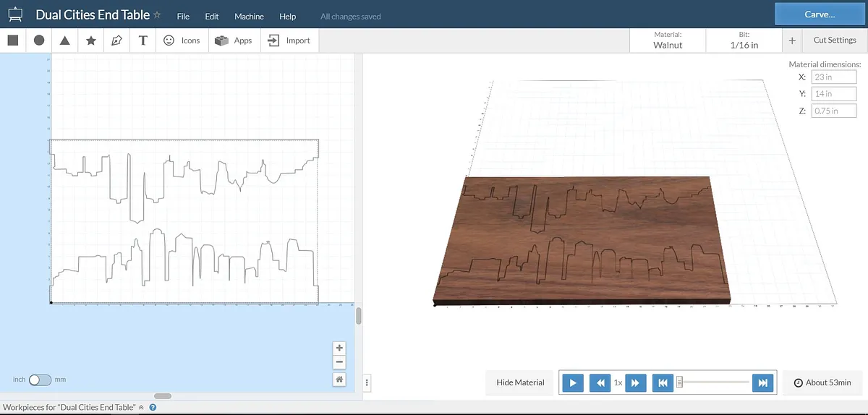Select the Text tool
This screenshot has width=868, height=415.
(x=143, y=40)
